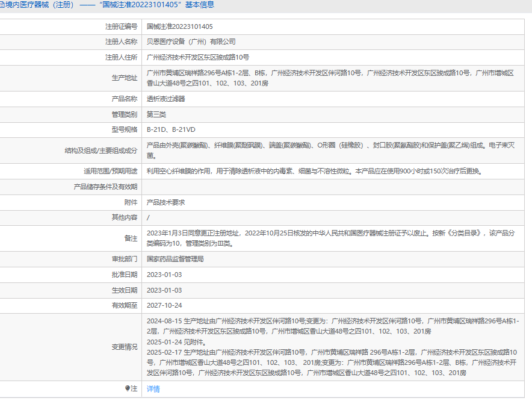This screenshot has height=401, width=532.
Task: Select attachment value 产品技术要求
Action: click(x=166, y=202)
